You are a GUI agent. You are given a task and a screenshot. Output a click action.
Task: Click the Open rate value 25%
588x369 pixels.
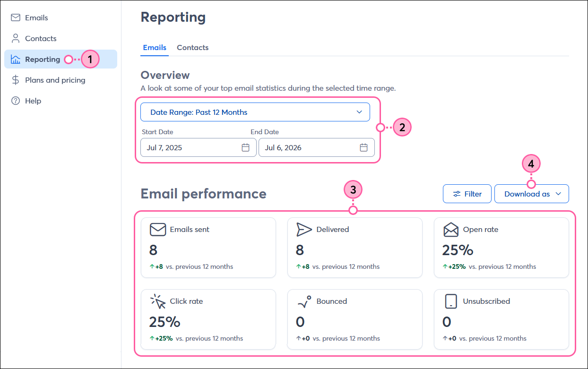coord(458,250)
